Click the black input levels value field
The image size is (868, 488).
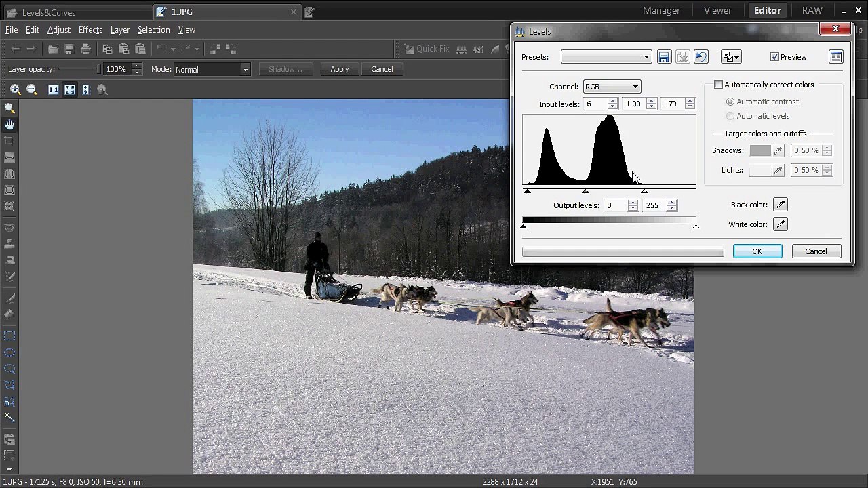click(x=595, y=104)
